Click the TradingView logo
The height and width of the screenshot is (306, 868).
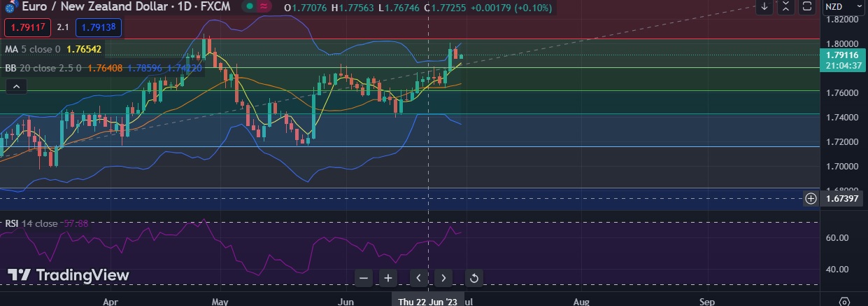pos(69,275)
